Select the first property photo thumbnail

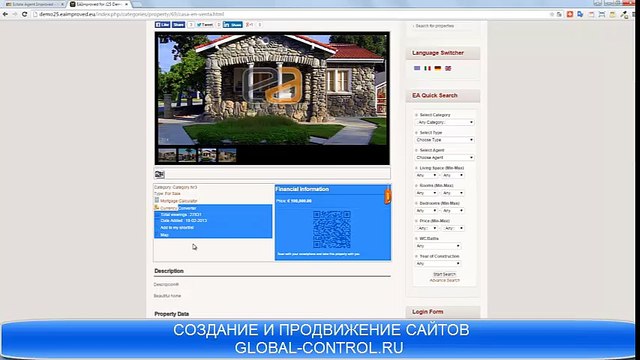[167, 155]
